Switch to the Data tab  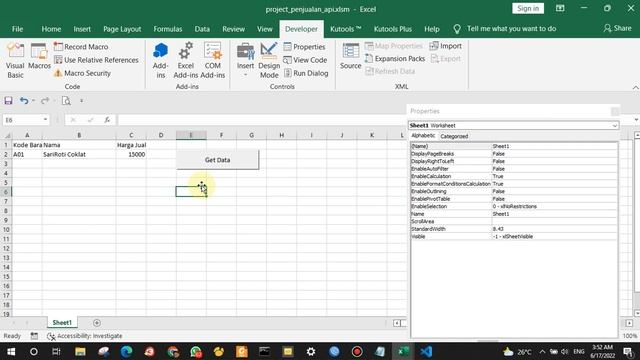pos(202,29)
